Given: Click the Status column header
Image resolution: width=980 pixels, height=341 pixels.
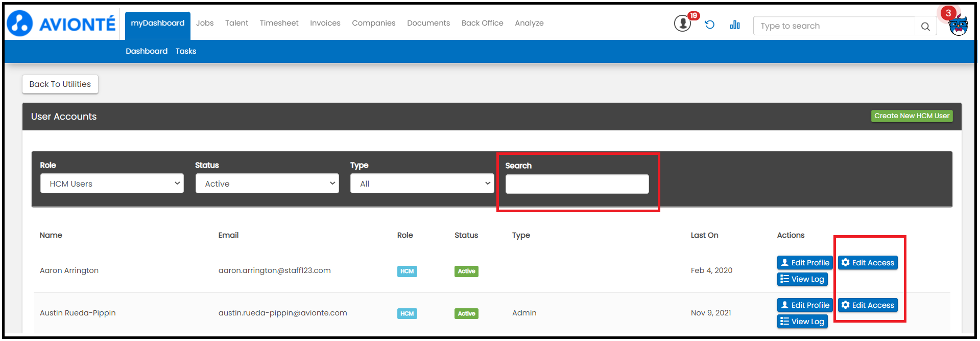Looking at the screenshot, I should pyautogui.click(x=466, y=235).
